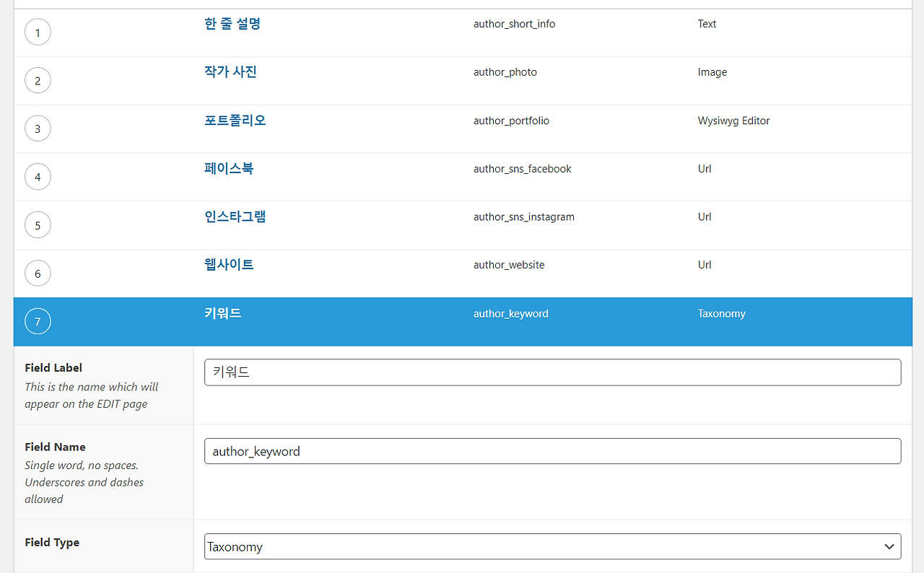Screen dimensions: 924x573
Task: Click the Taxonomy type in highlighted row
Action: 722,314
